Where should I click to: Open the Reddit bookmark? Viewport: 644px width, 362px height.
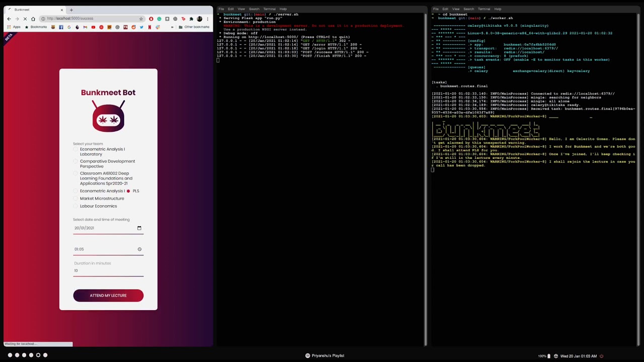133,27
